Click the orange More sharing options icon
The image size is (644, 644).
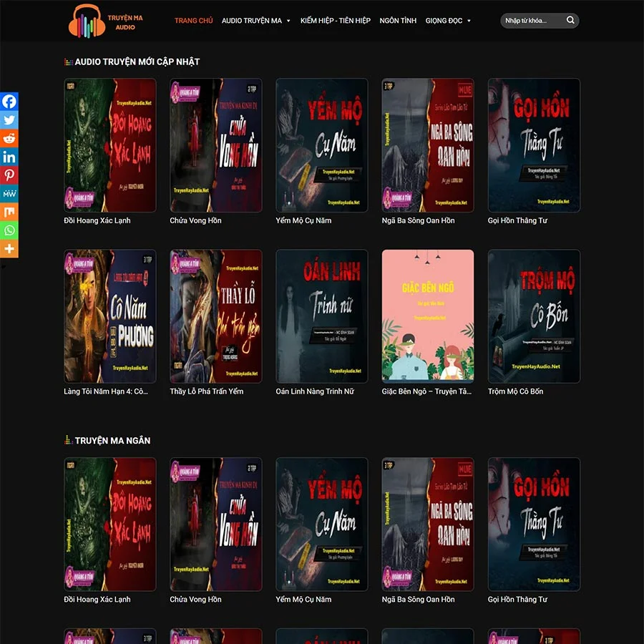pos(9,248)
